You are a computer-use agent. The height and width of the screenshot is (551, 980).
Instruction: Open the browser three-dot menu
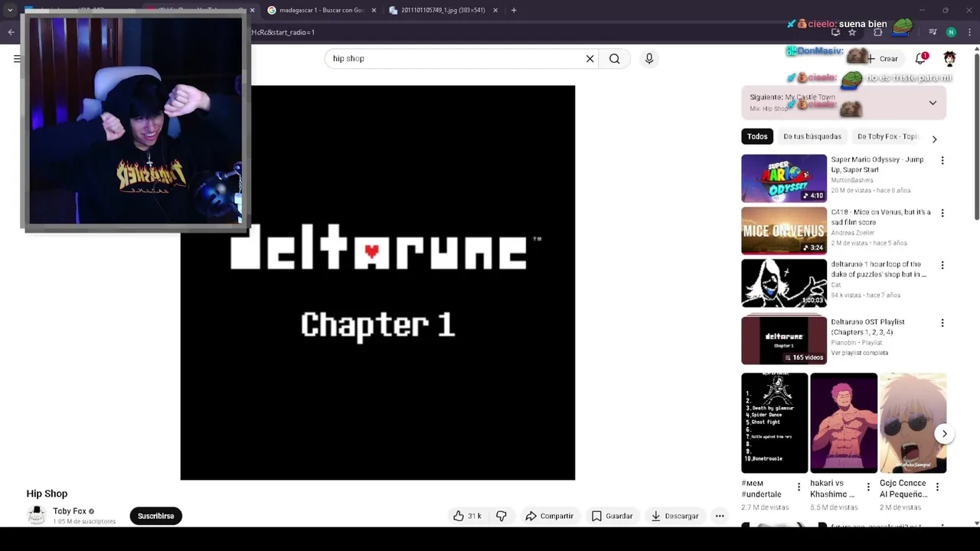pyautogui.click(x=969, y=32)
